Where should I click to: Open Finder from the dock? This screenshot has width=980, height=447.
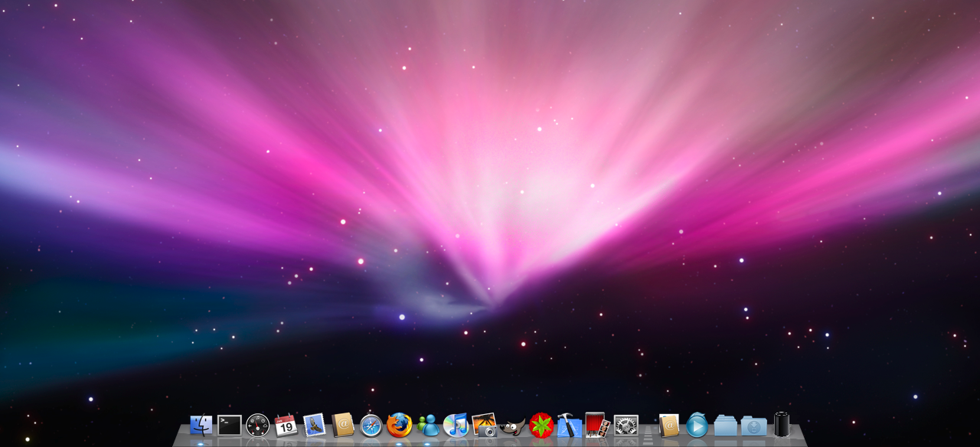201,425
